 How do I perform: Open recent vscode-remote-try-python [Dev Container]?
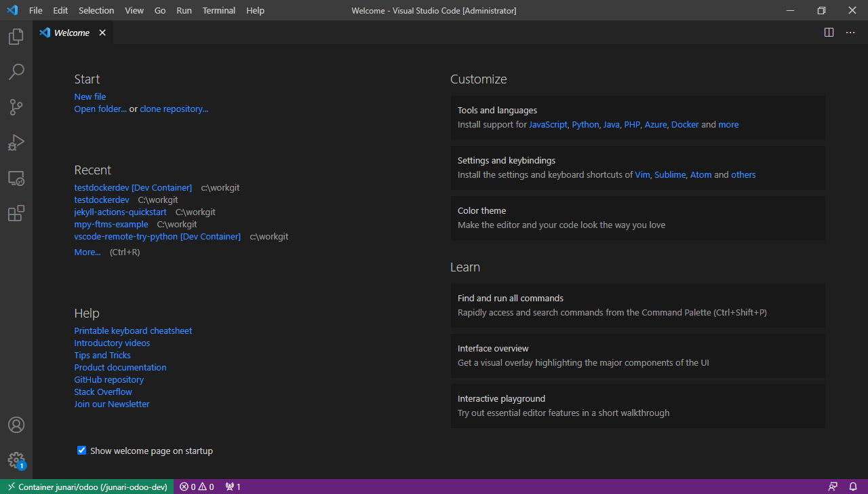pyautogui.click(x=157, y=236)
